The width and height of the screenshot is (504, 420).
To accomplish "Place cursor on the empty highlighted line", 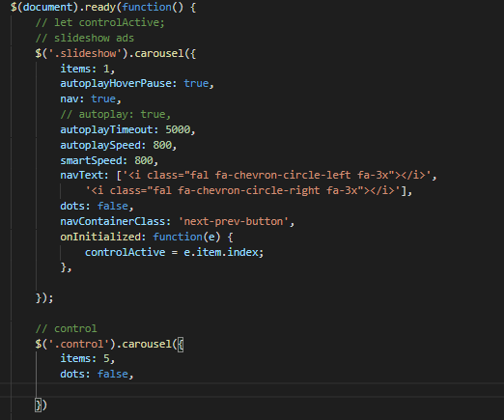I will [x=252, y=390].
